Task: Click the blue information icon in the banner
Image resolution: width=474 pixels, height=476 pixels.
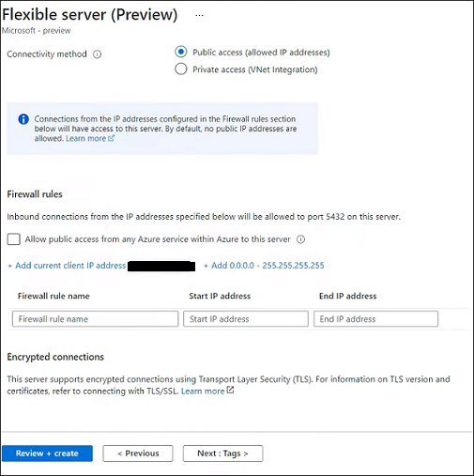Action: (x=23, y=119)
